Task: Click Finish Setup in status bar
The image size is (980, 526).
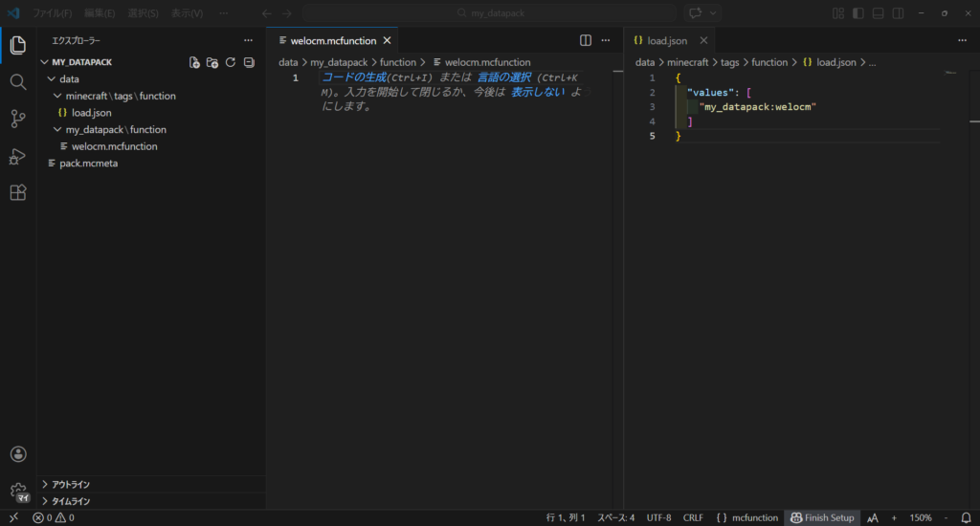Action: (x=822, y=518)
